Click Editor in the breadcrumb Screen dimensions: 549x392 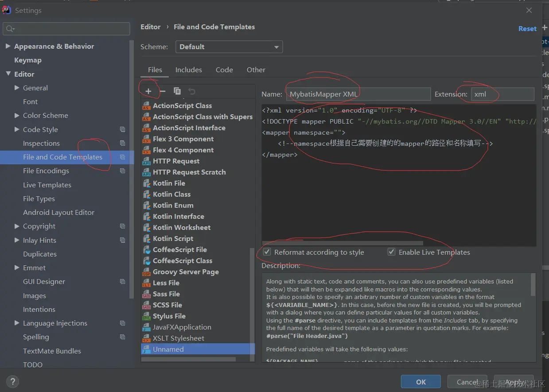click(x=151, y=27)
